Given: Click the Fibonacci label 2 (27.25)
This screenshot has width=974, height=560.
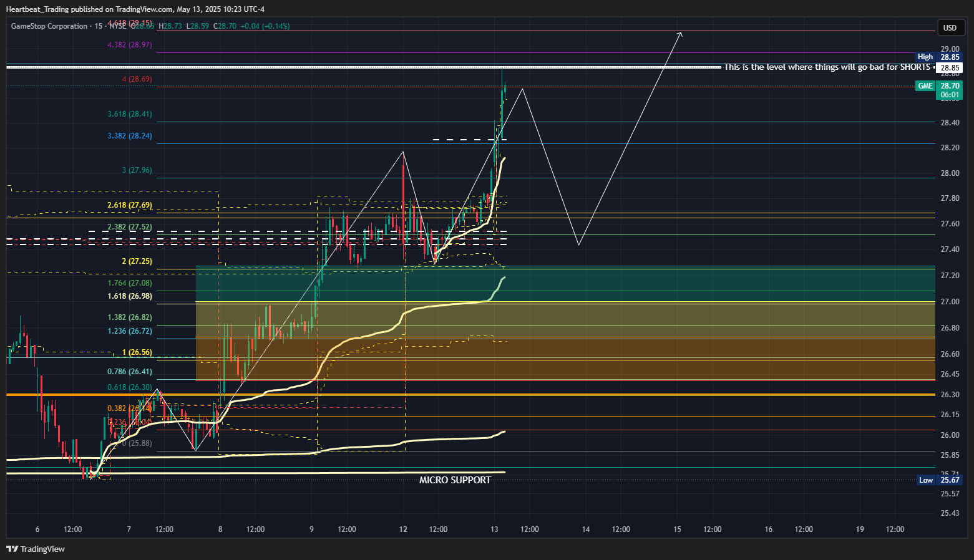Looking at the screenshot, I should (137, 261).
